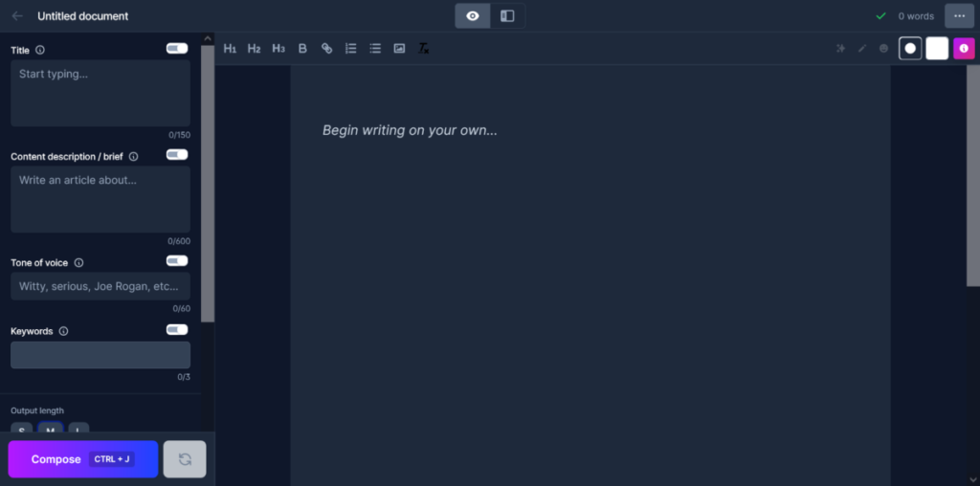Show info tooltip next to Keywords
This screenshot has width=980, height=486.
pos(63,331)
